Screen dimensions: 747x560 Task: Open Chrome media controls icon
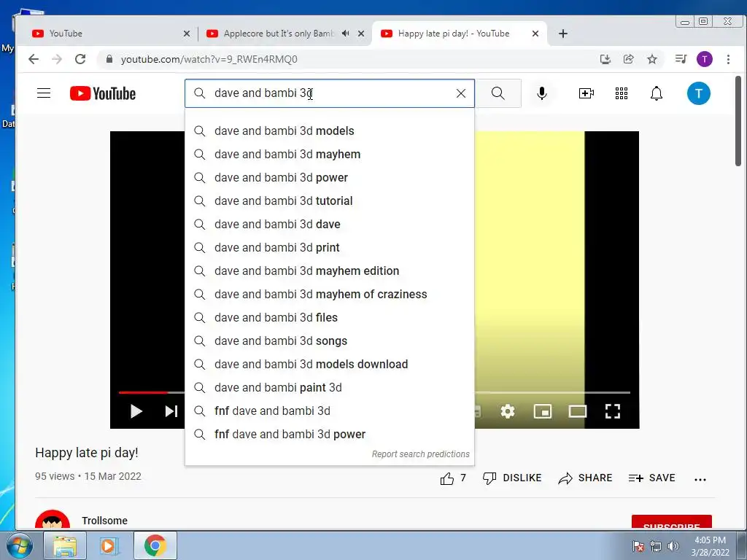tap(681, 59)
